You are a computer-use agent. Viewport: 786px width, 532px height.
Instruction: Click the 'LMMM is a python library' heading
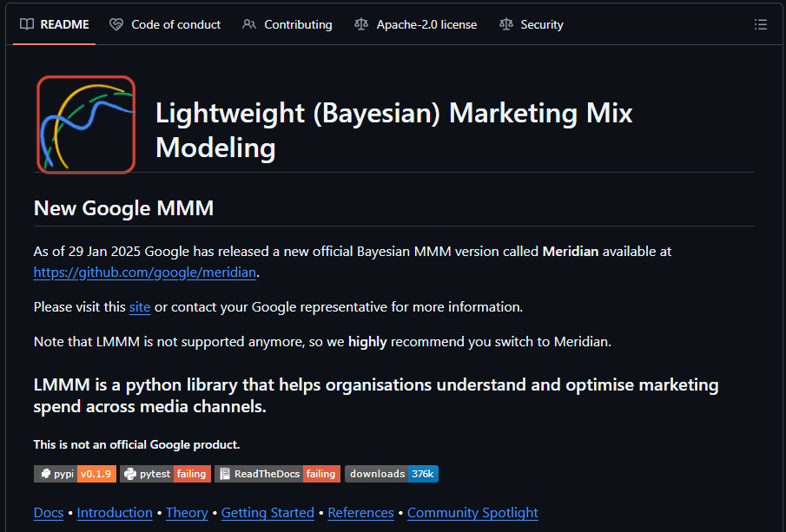click(376, 395)
